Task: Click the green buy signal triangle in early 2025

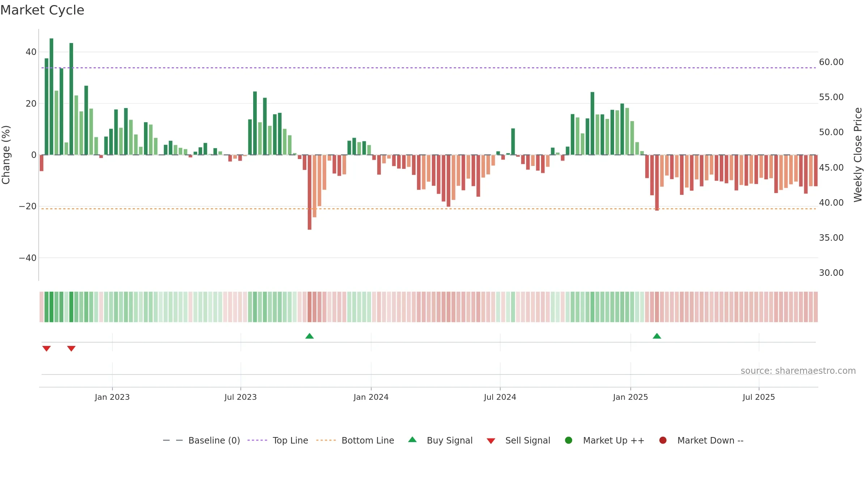Action: pos(657,336)
